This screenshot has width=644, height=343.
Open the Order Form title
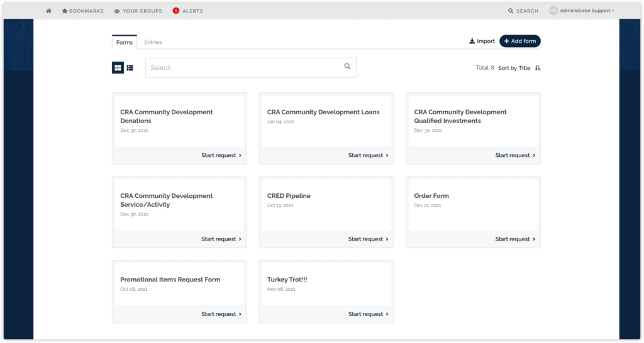coord(431,196)
